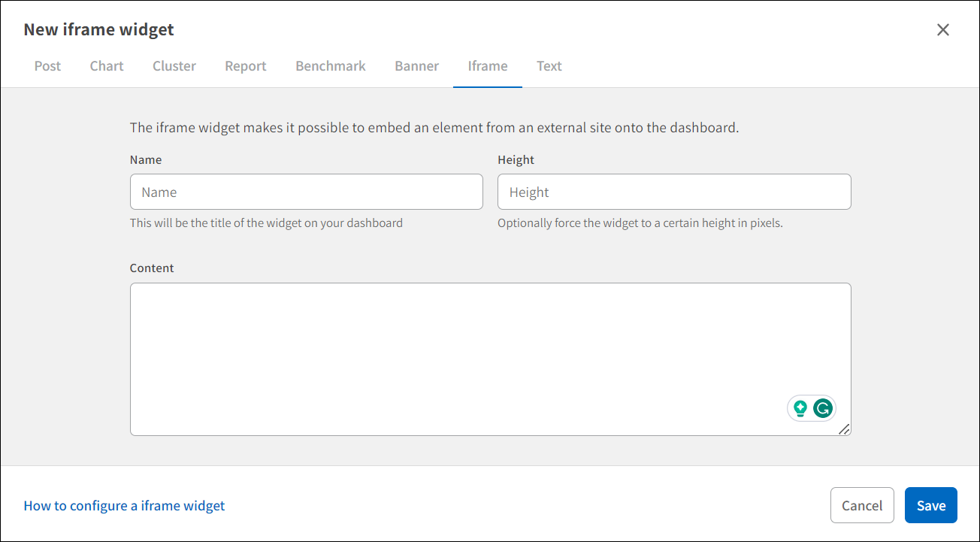Close the New iframe widget dialog
Image resolution: width=980 pixels, height=542 pixels.
943,29
